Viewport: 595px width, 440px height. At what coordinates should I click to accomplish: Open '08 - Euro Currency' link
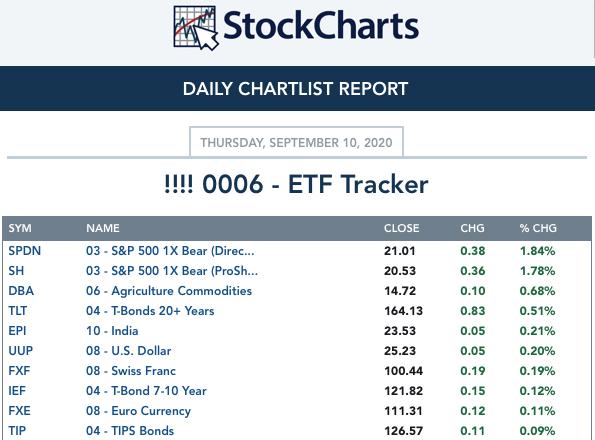point(139,411)
